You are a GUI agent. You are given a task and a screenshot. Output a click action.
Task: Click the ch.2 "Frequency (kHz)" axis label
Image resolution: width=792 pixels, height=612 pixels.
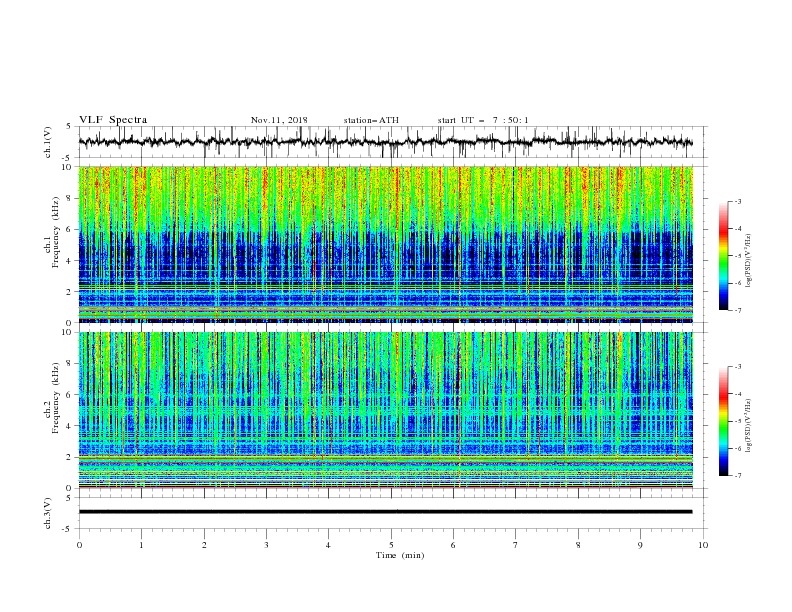[55, 398]
